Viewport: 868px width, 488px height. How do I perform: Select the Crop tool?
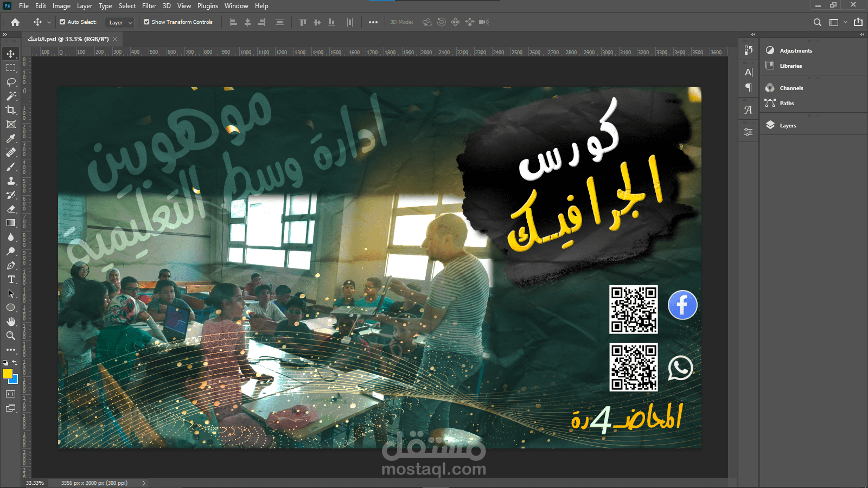pos(11,110)
